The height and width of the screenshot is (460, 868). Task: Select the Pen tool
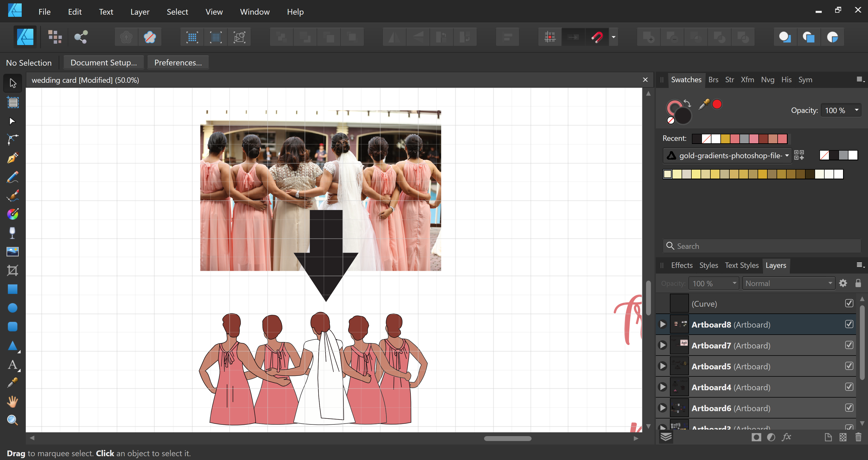click(13, 158)
